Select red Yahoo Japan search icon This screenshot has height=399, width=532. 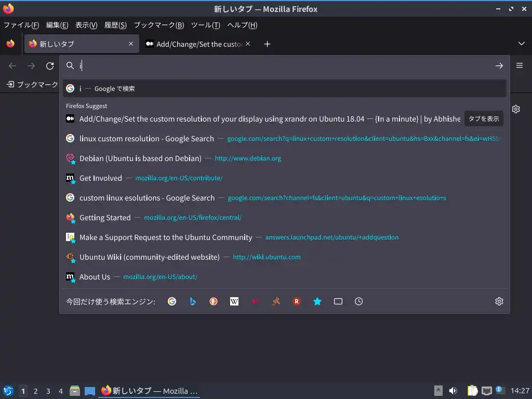click(255, 301)
